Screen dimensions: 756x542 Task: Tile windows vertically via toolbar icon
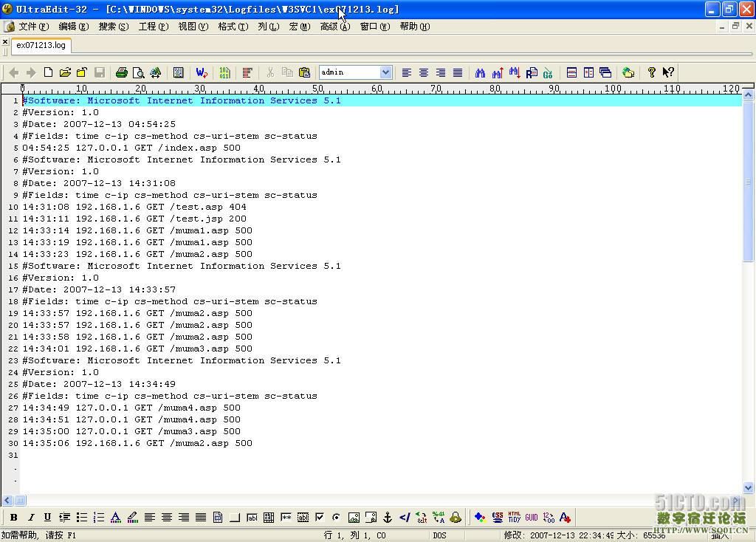coord(588,72)
